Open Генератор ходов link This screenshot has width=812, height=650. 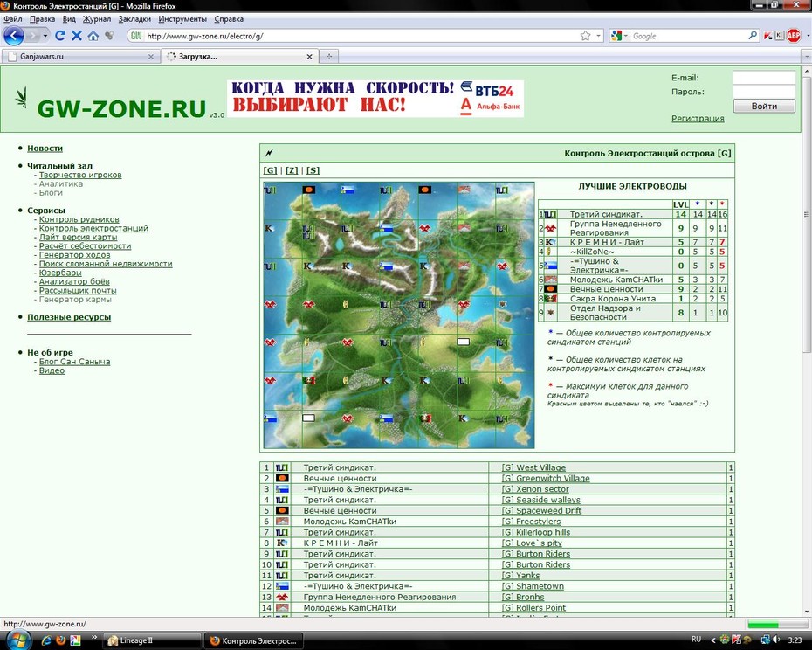coord(74,254)
